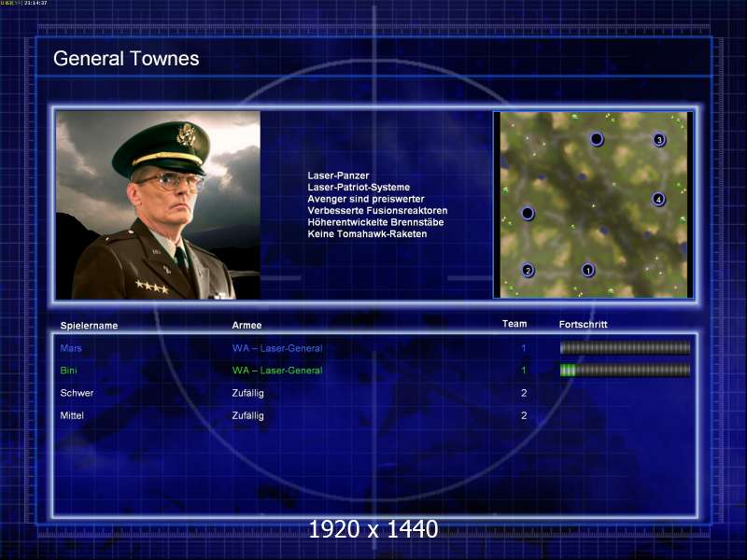The width and height of the screenshot is (747, 560).
Task: Click the 'Laser-Panzer' text line
Action: (x=338, y=175)
